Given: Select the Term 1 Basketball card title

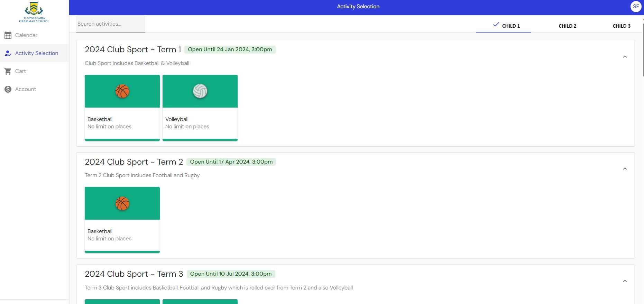Looking at the screenshot, I should click(100, 119).
